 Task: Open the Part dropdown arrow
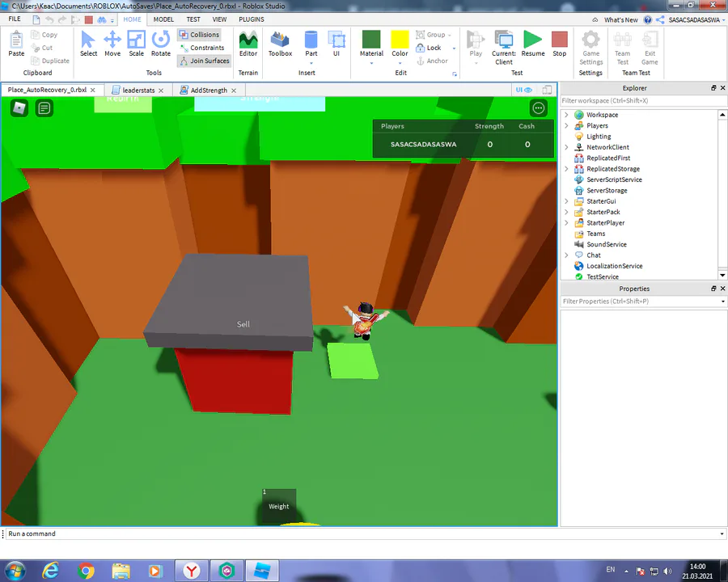point(311,63)
